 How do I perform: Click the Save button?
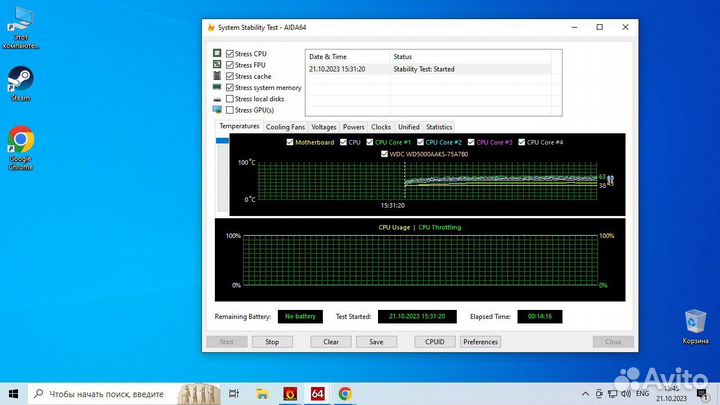tap(376, 342)
